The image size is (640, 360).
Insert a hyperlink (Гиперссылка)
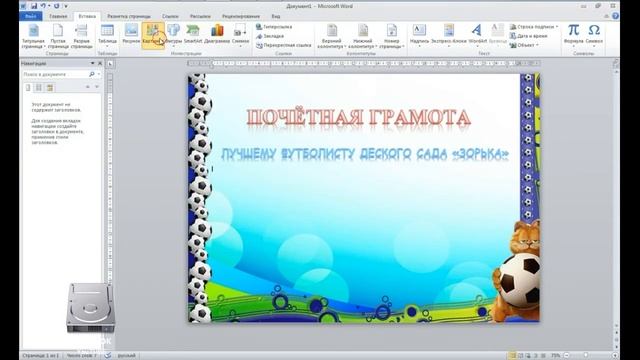pos(274,27)
